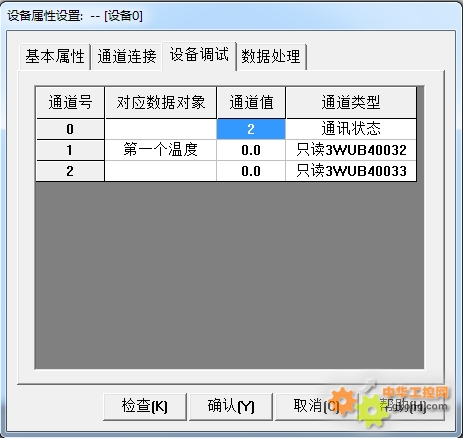The height and width of the screenshot is (438, 463).
Task: Click the 检查(K) button
Action: click(x=145, y=406)
